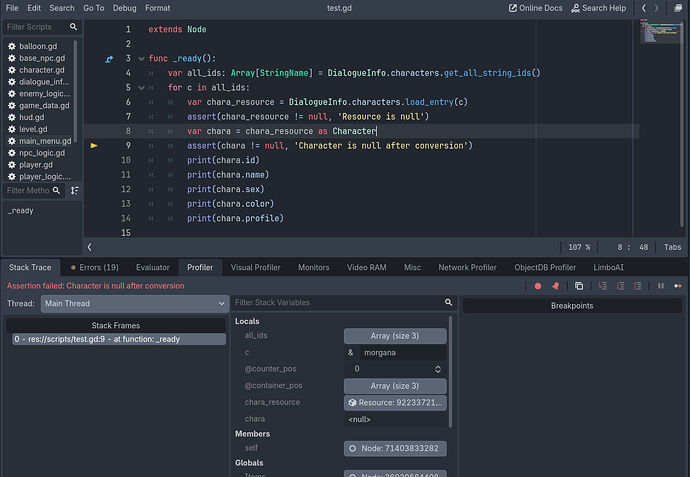Viewport: 690px width, 477px height.
Task: Make the script editor floating window icon
Action: 678,8
